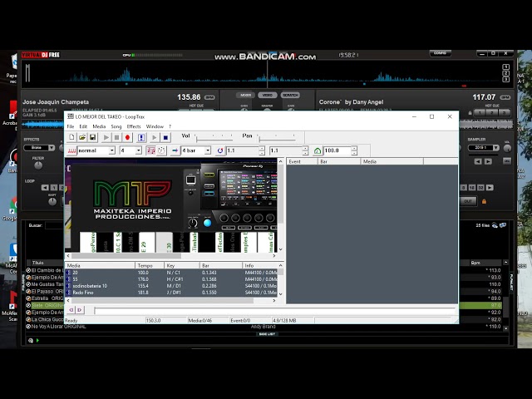532x399 pixels.
Task: Start recording with red Record button
Action: point(127,137)
